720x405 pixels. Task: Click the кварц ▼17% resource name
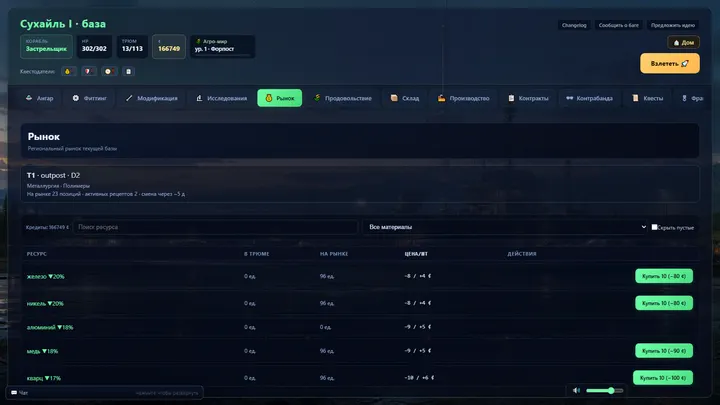click(44, 378)
